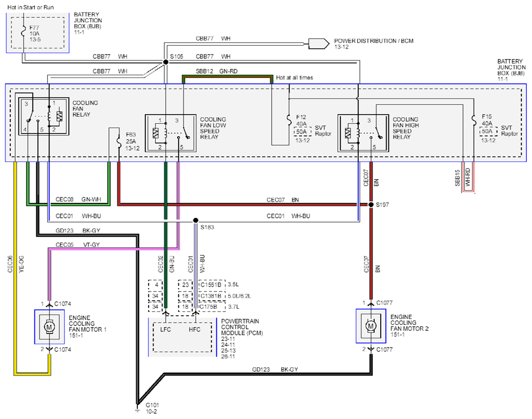Click 'SVT Raptor' text next to F15

pos(509,131)
